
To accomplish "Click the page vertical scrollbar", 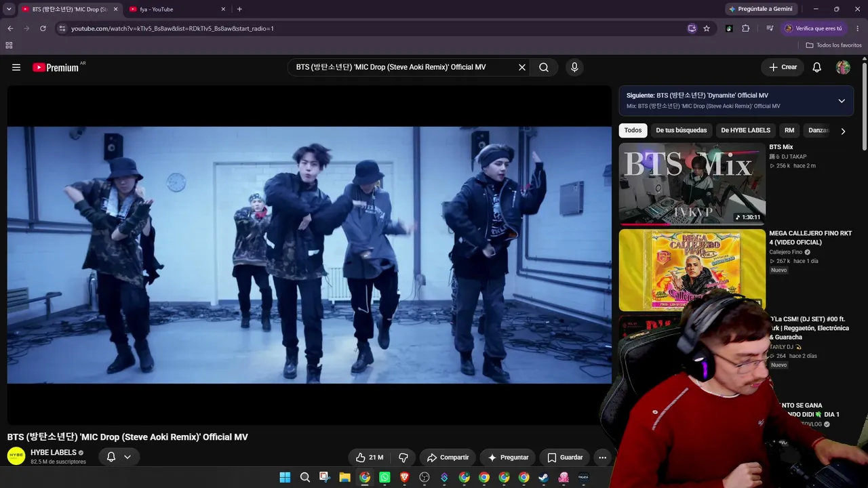I will pyautogui.click(x=865, y=105).
